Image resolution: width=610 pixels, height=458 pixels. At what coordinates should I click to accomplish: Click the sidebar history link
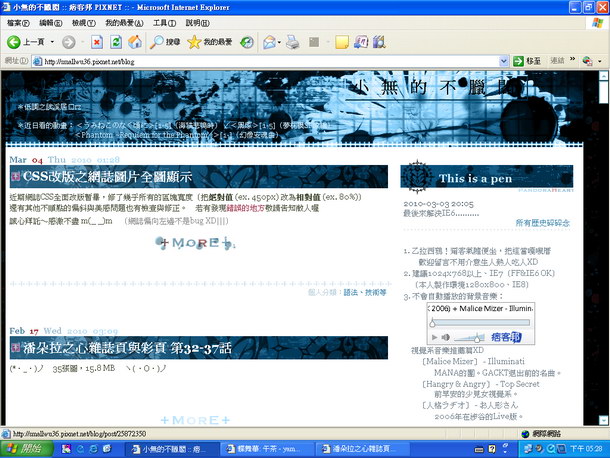tap(542, 223)
